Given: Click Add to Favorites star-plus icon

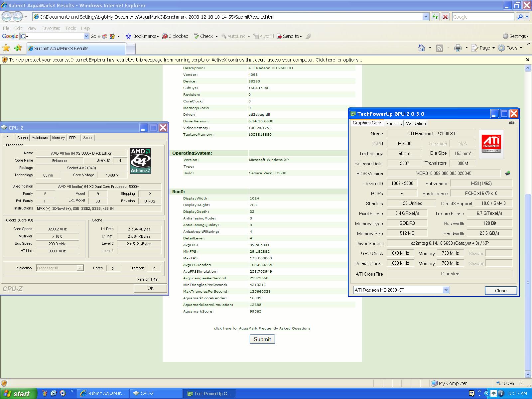Looking at the screenshot, I should point(18,48).
